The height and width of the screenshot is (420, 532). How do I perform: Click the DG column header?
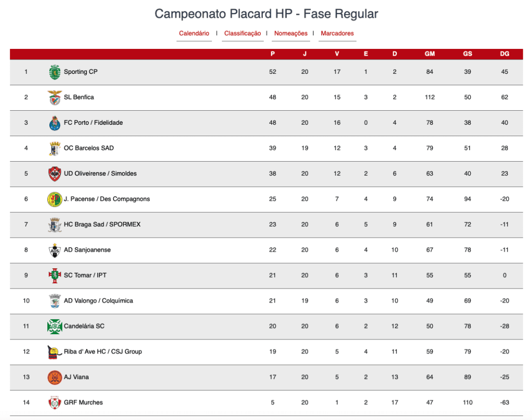point(504,54)
